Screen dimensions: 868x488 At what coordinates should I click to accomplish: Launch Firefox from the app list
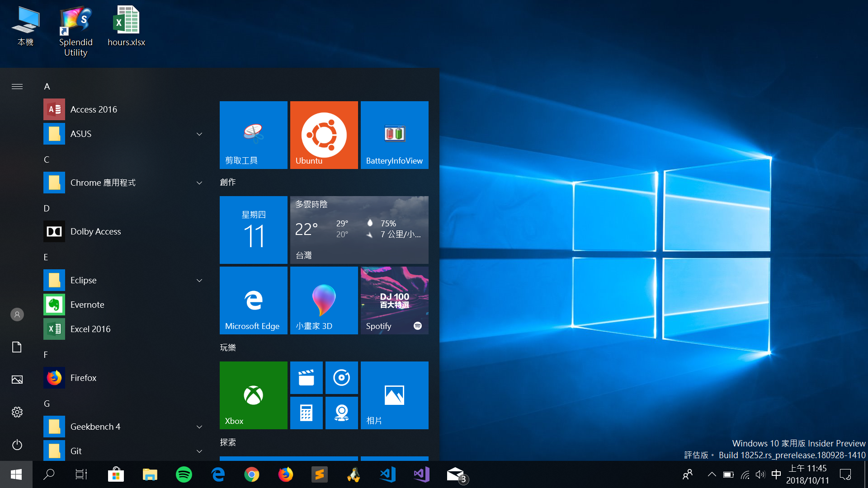(124, 378)
